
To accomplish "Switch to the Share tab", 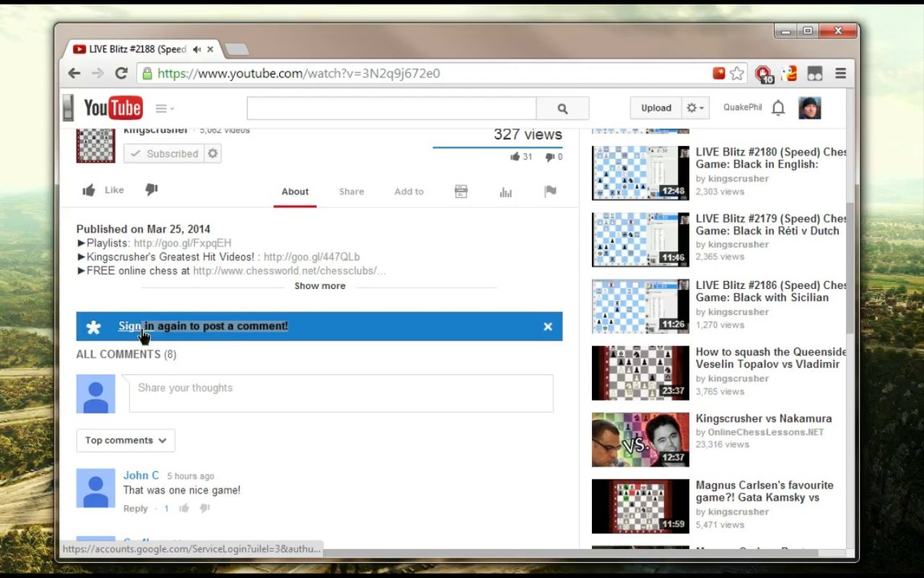I will point(351,192).
